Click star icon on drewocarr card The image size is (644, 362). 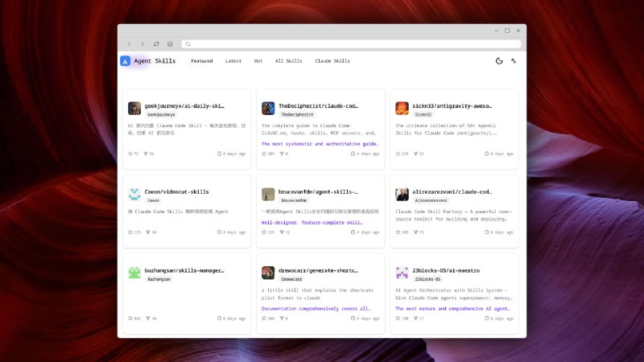(264, 319)
